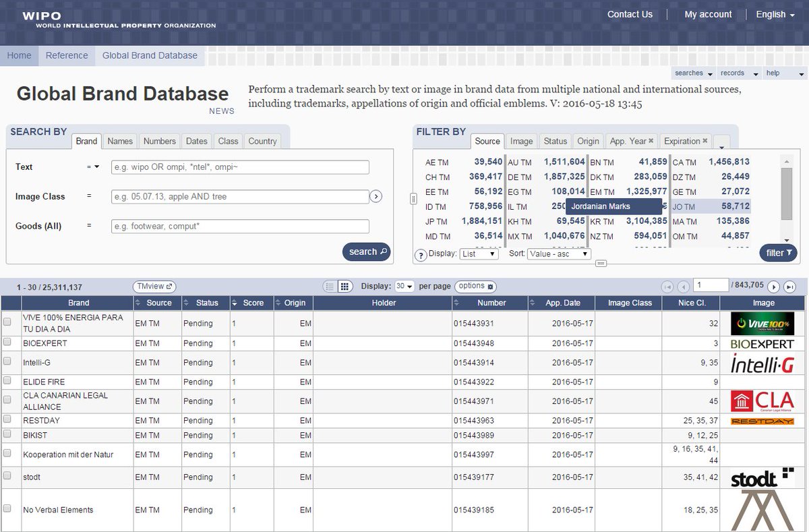Tick checkbox for ELIDE FIRE row
The width and height of the screenshot is (809, 532).
[x=7, y=381]
